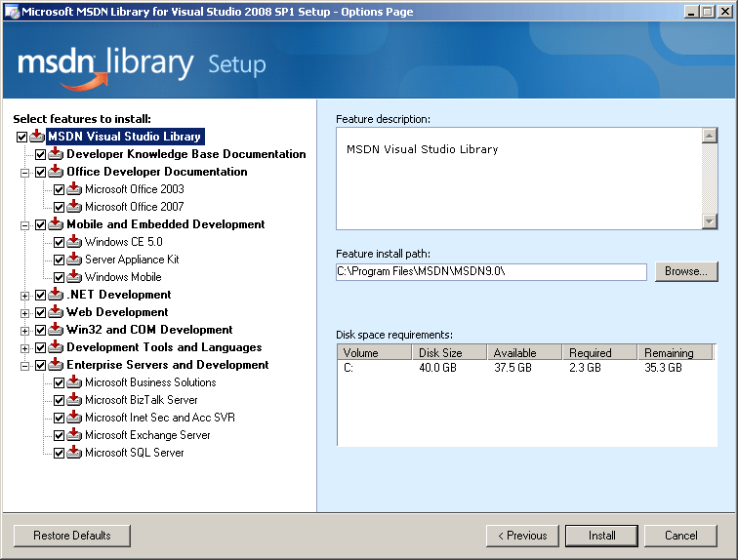Toggle Microsoft SQL Server checkbox
The width and height of the screenshot is (738, 560).
pos(59,453)
